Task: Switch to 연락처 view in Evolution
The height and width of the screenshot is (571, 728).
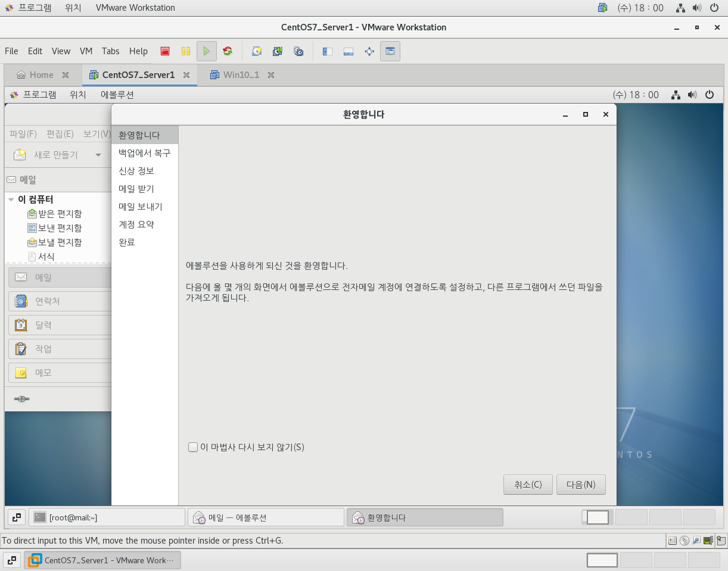Action: tap(60, 301)
